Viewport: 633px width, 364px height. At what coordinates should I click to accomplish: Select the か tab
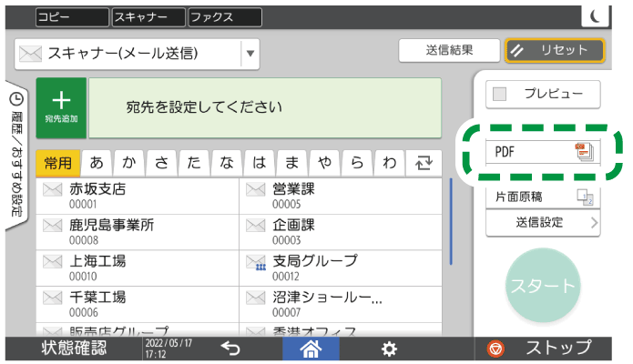pos(129,163)
